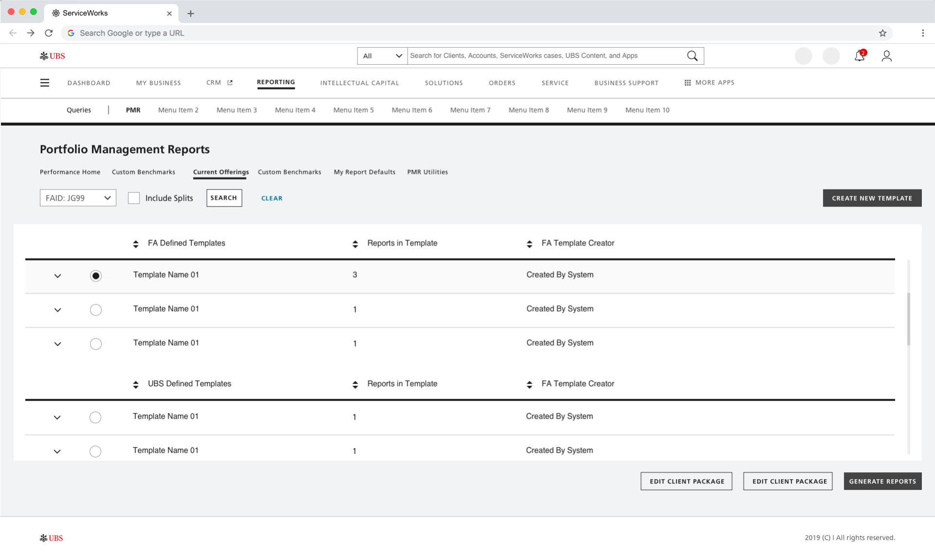
Task: Check the Include Splits checkbox
Action: (134, 198)
